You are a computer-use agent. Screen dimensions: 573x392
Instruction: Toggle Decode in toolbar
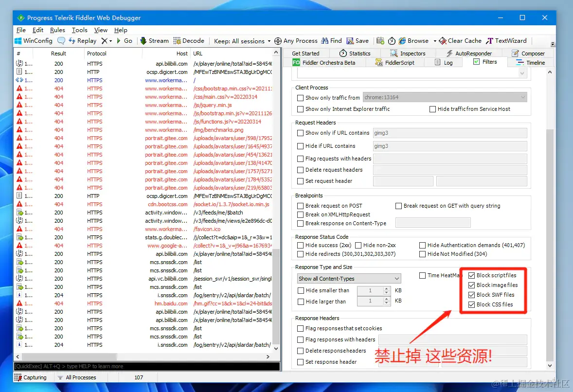click(x=189, y=41)
